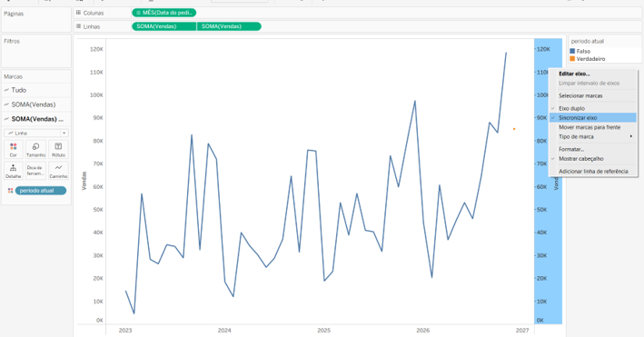The image size is (644, 337).
Task: Click the periodo atual color pill
Action: tap(41, 191)
